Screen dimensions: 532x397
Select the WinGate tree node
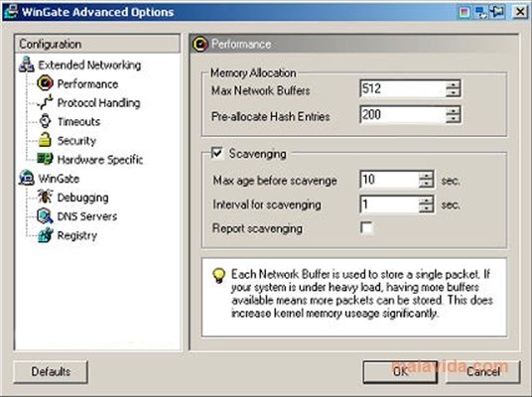(x=59, y=179)
